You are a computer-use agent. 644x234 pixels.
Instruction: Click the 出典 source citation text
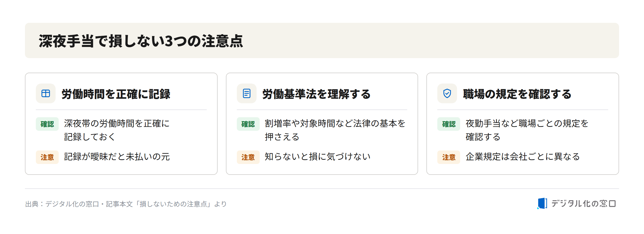[126, 204]
